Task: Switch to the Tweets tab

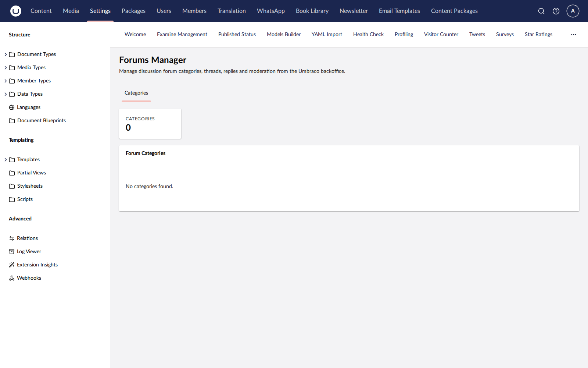Action: tap(477, 35)
